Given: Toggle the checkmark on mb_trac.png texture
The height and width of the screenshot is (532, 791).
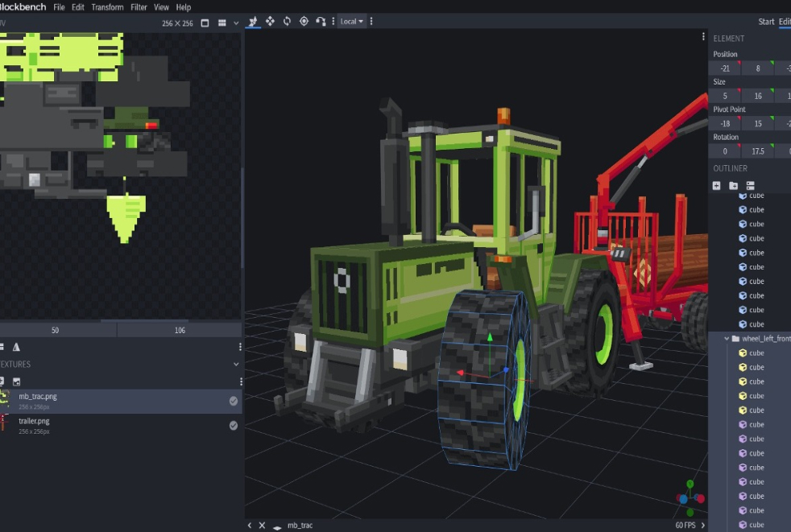Looking at the screenshot, I should (234, 401).
